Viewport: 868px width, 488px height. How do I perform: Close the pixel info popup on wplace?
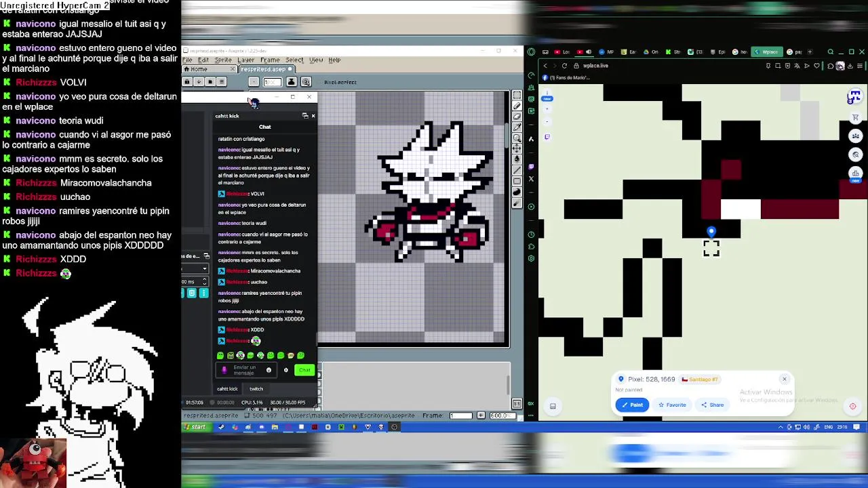point(785,380)
